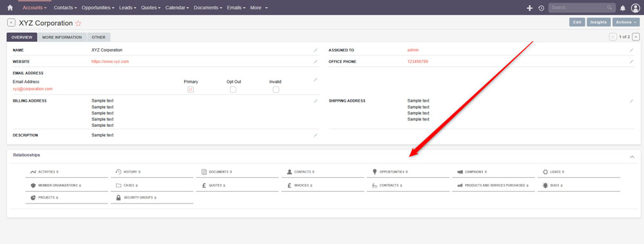
Task: Open the Actions dropdown button
Action: coord(626,22)
